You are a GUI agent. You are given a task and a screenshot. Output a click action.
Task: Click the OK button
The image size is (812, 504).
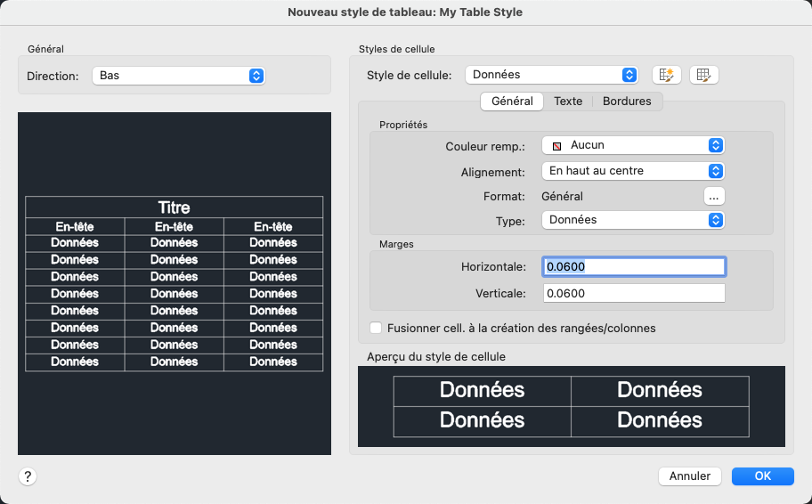762,476
